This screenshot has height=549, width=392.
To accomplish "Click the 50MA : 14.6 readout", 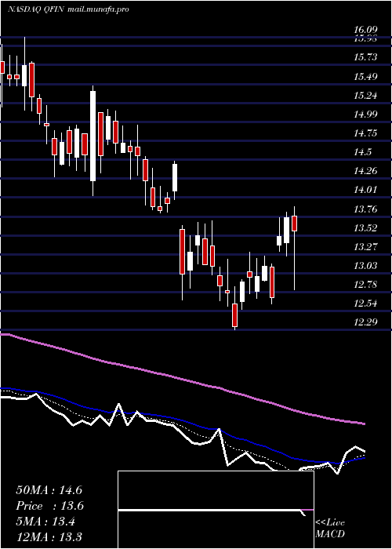I will 49,490.
